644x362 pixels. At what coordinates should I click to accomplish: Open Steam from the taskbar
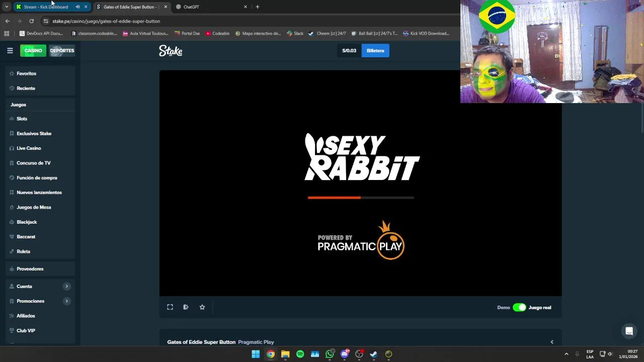[374, 354]
